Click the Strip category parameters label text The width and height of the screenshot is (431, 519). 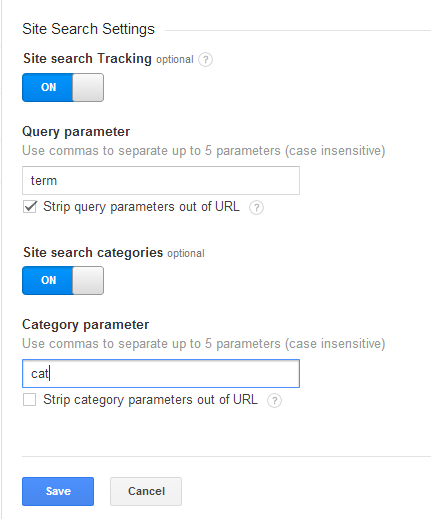(150, 400)
